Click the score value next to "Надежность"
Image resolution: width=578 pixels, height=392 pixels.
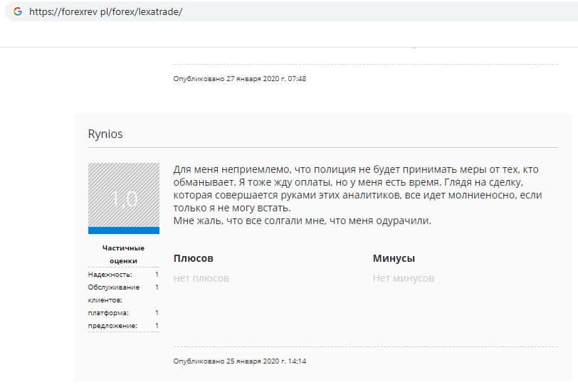point(157,274)
